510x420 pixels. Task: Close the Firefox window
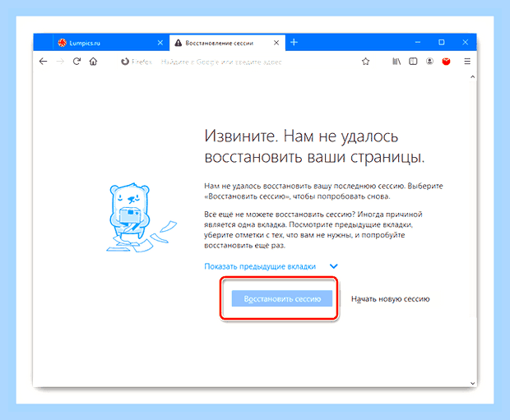coord(465,42)
